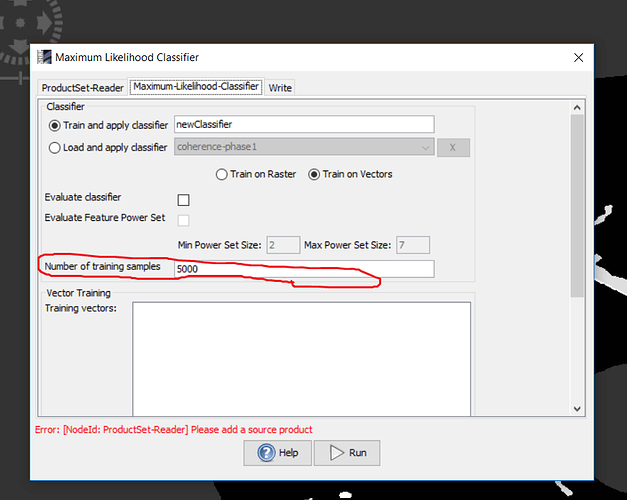Click the X delete classifier button
627x500 pixels.
453,147
